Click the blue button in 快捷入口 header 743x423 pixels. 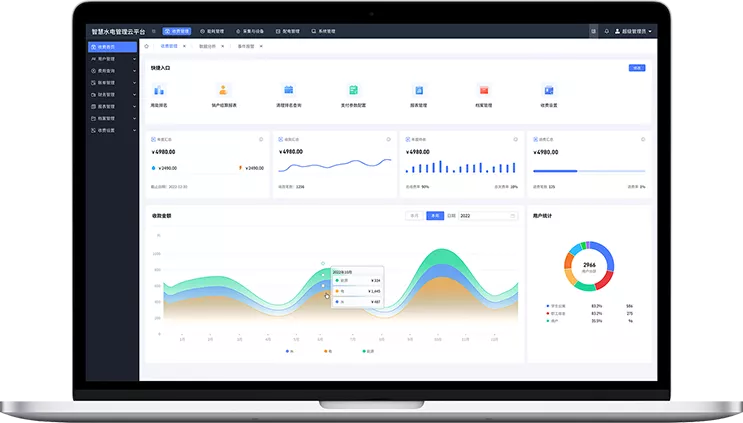(637, 68)
